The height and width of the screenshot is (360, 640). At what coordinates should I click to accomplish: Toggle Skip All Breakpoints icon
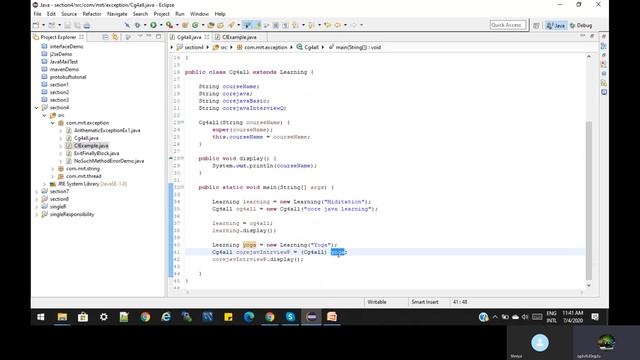pyautogui.click(x=127, y=25)
